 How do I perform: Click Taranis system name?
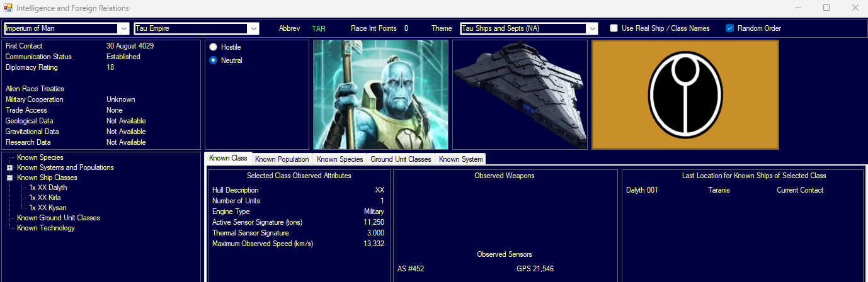(x=719, y=190)
